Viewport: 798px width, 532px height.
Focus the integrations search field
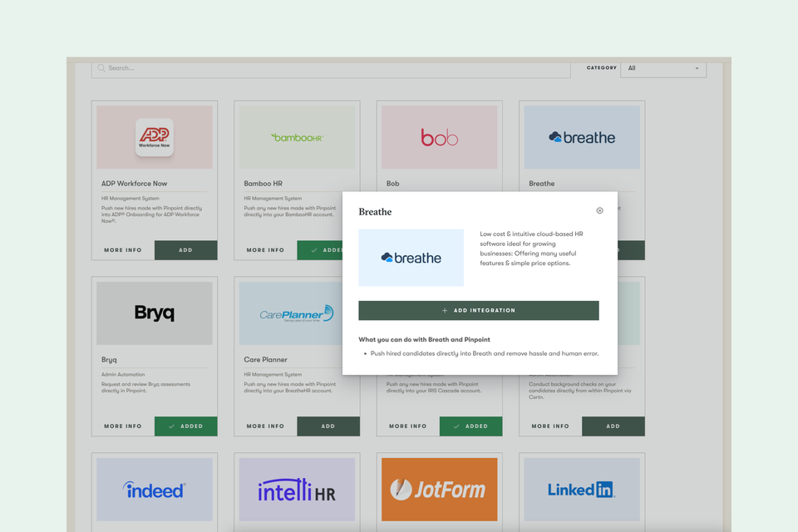point(331,68)
